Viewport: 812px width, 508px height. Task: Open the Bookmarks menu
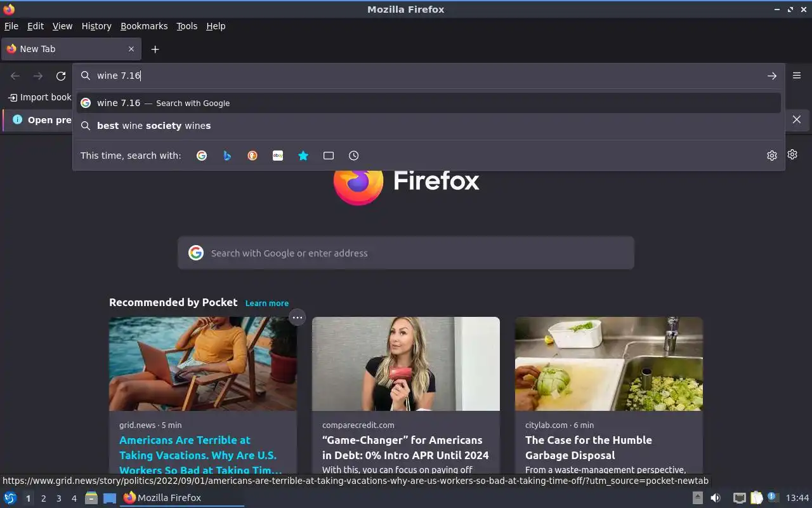144,26
